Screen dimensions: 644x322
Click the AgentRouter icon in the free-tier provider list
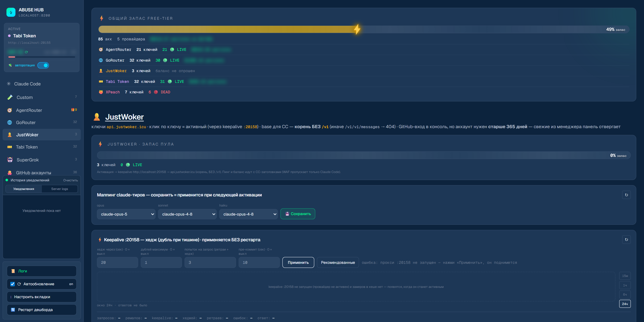pos(101,50)
